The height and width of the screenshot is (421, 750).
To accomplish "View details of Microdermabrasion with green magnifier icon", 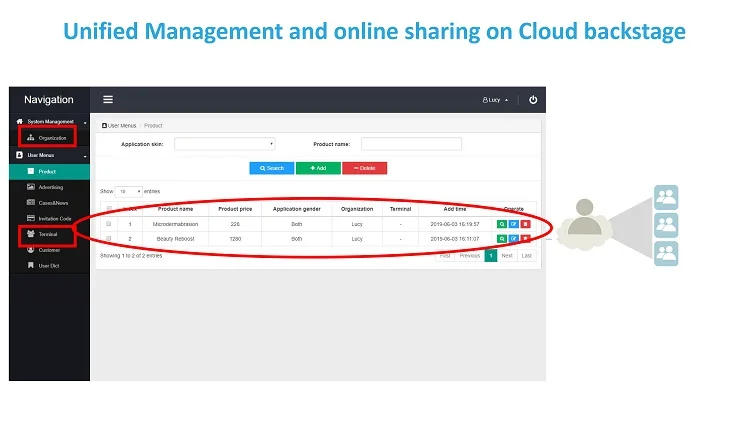I will [502, 224].
